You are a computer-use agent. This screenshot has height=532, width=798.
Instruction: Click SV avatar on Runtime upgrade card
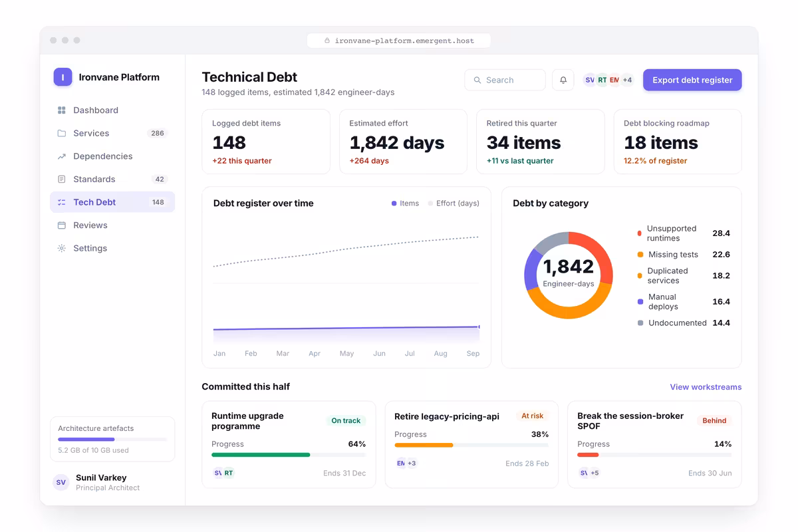(217, 473)
